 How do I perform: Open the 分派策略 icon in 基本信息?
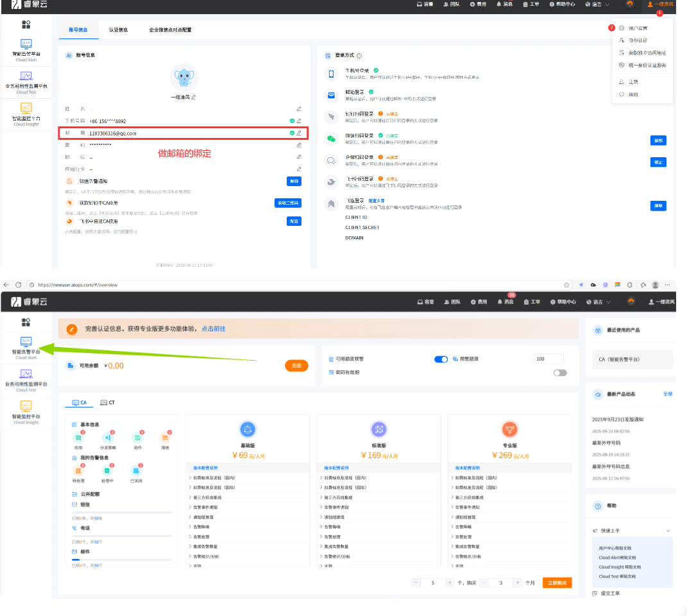point(108,438)
